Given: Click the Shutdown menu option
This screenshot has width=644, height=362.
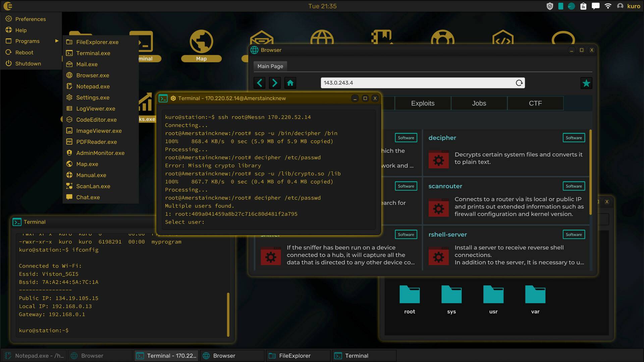Looking at the screenshot, I should (28, 63).
